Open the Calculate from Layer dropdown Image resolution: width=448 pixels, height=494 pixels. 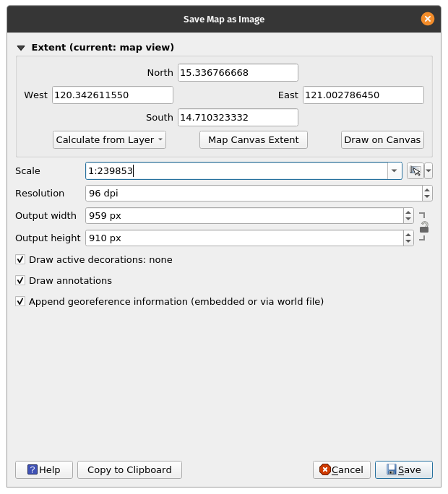click(x=109, y=140)
